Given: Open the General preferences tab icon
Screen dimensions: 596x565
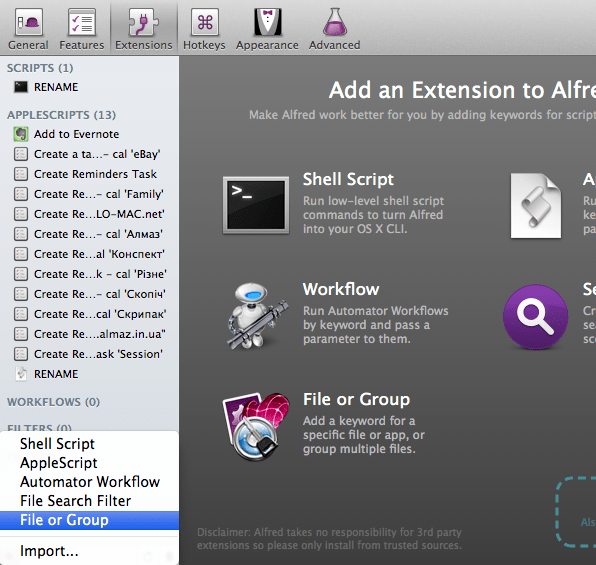Looking at the screenshot, I should click(x=29, y=22).
